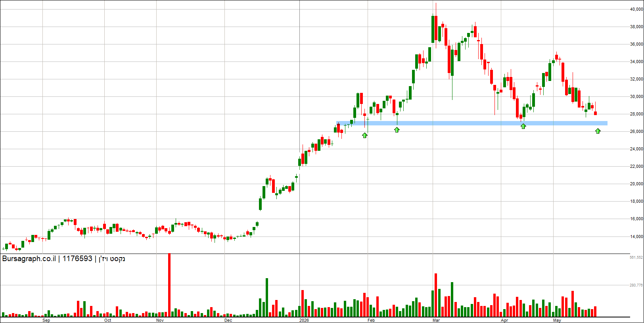Select the Dec label on the date axis
The width and height of the screenshot is (644, 323).
click(x=228, y=320)
